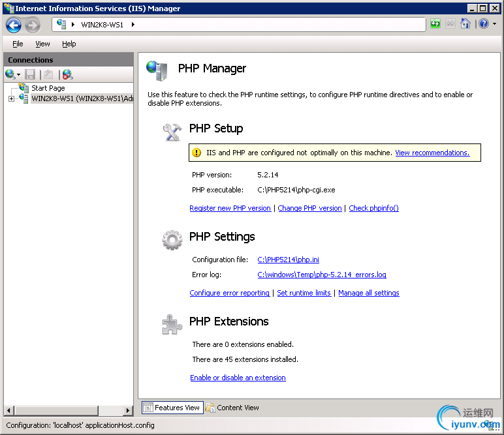The width and height of the screenshot is (504, 435).
Task: Click Enable or disable an extension link
Action: (x=238, y=378)
